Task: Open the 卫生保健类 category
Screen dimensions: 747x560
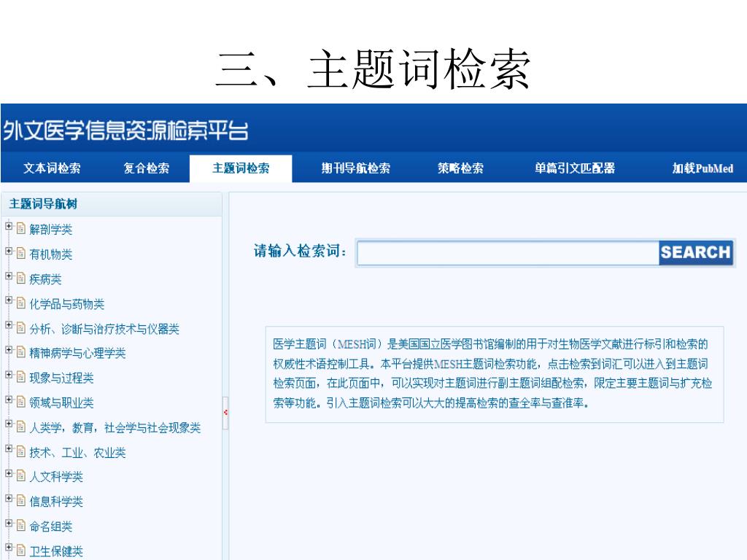Action: (55, 551)
